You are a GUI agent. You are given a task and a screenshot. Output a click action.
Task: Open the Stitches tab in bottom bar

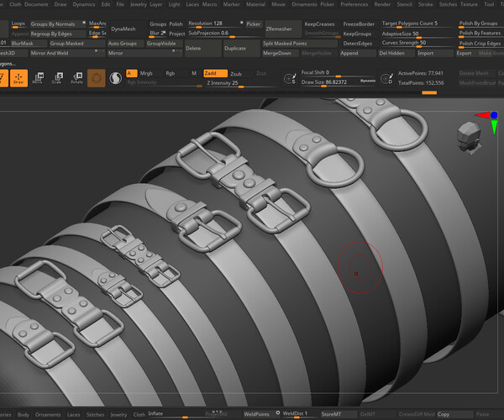pos(95,415)
